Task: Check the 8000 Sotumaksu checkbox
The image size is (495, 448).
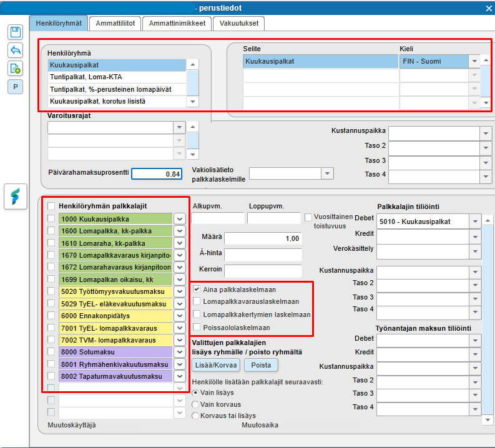Action: click(51, 351)
